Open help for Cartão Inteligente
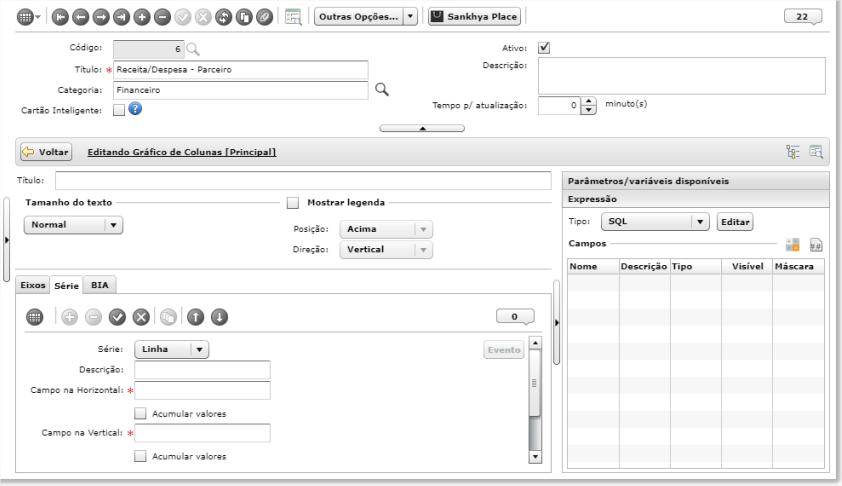 pyautogui.click(x=135, y=109)
